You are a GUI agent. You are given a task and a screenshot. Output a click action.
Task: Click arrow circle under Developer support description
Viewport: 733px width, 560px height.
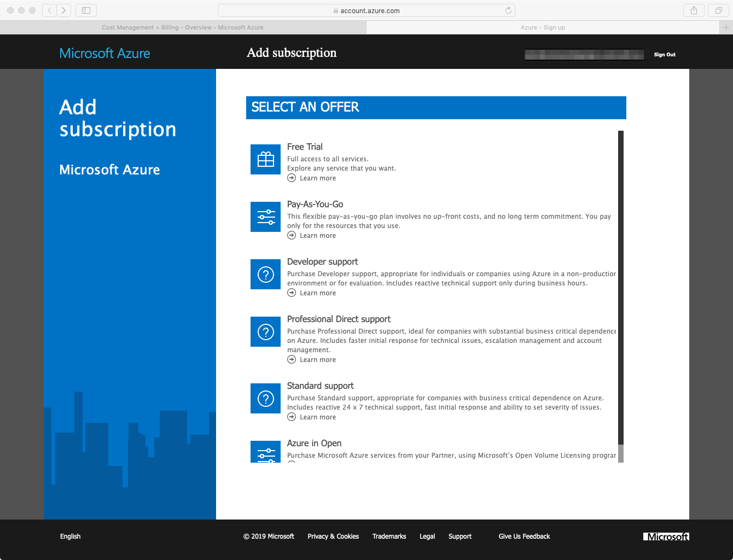[x=292, y=293]
